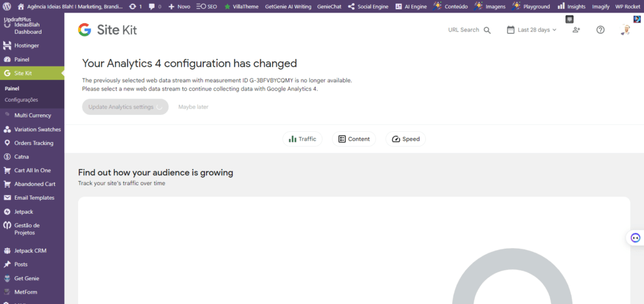Open the Social Engine admin bar menu
Image resolution: width=644 pixels, height=304 pixels.
(x=368, y=6)
